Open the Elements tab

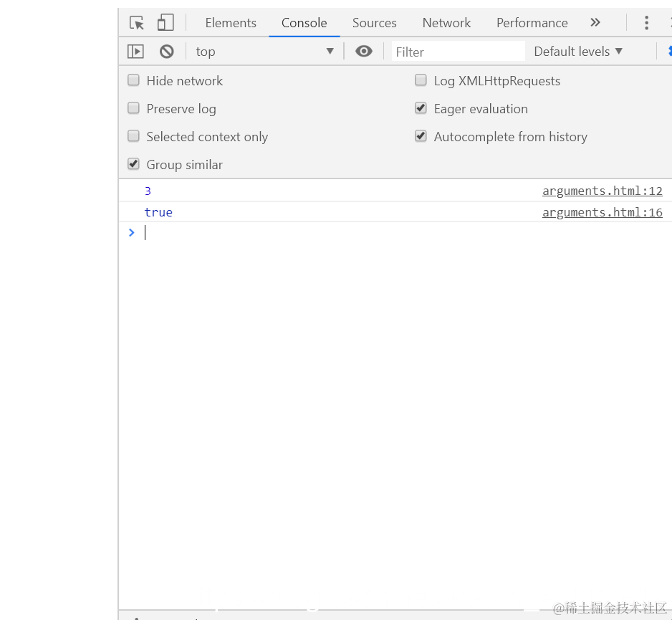tap(231, 23)
